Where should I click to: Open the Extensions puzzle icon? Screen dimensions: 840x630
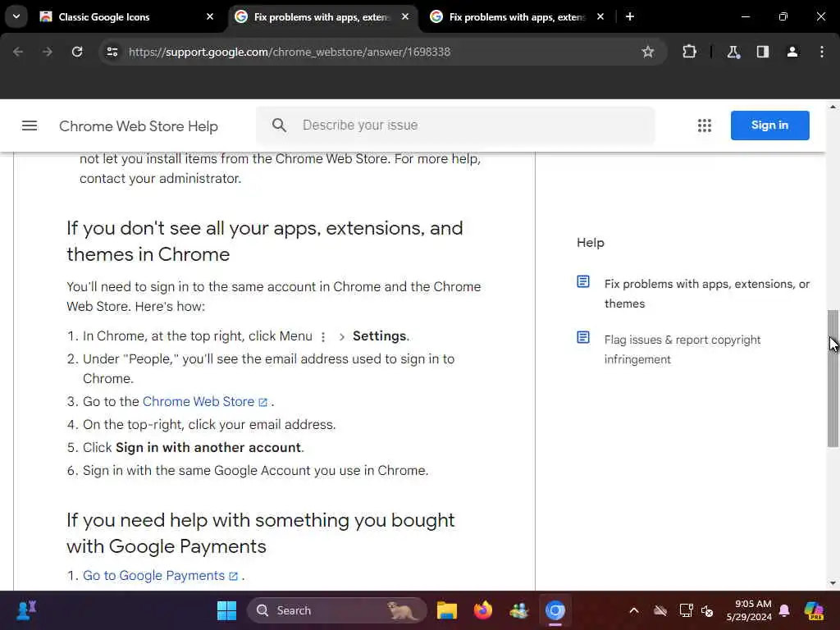coord(689,52)
